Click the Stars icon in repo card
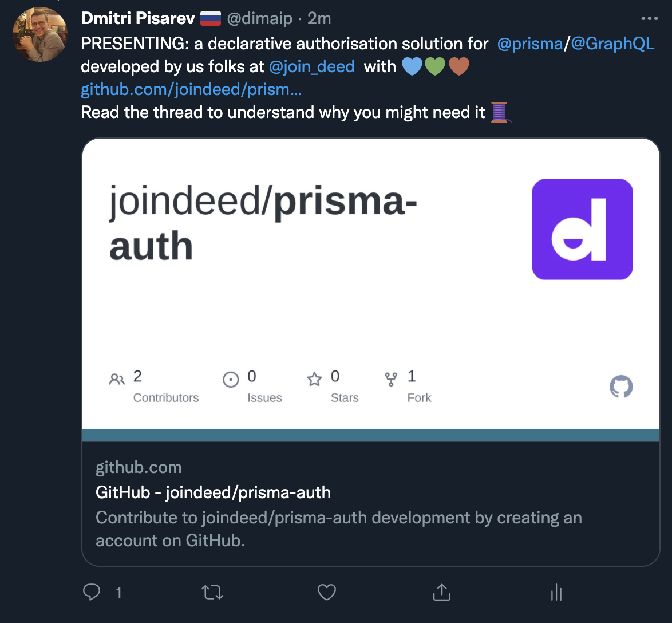The image size is (672, 623). click(314, 379)
